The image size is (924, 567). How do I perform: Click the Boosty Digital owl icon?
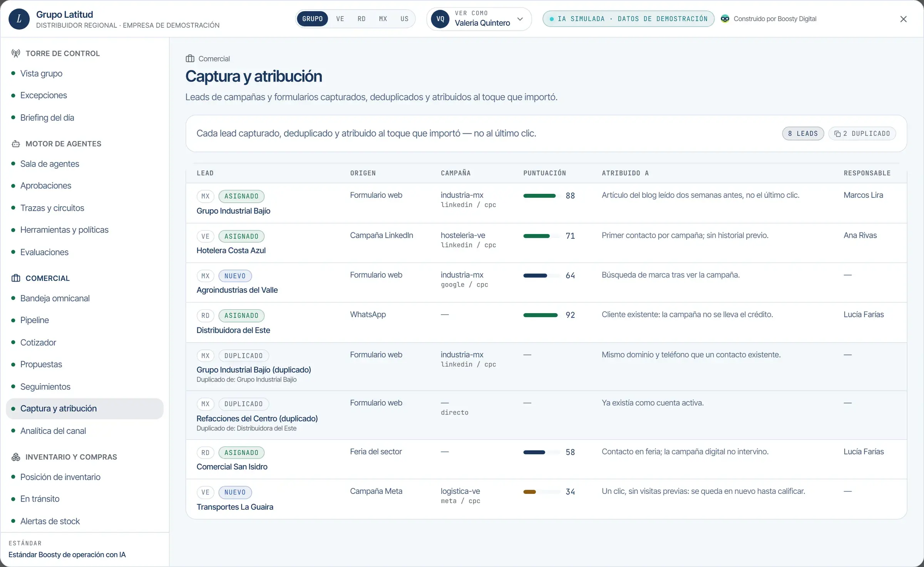pos(725,19)
